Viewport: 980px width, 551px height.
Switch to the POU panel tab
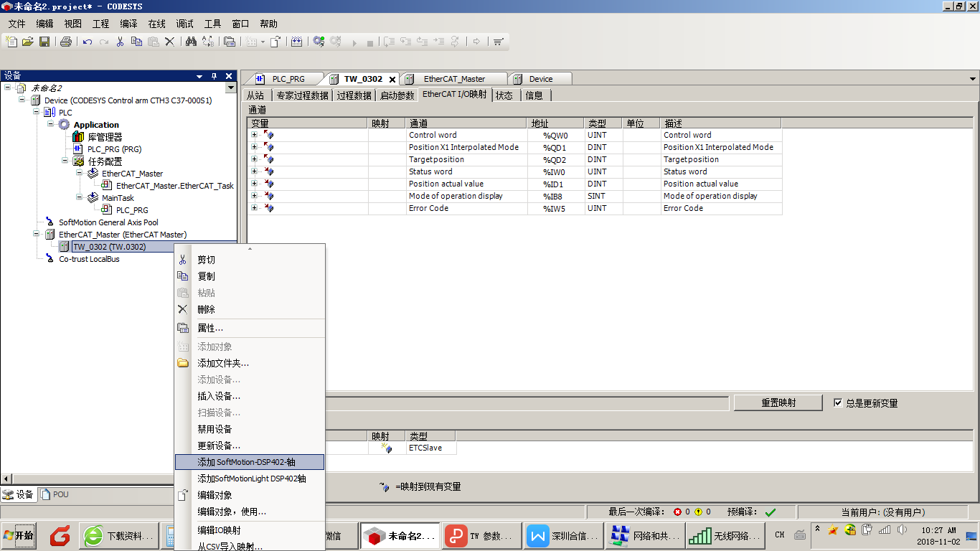(56, 494)
